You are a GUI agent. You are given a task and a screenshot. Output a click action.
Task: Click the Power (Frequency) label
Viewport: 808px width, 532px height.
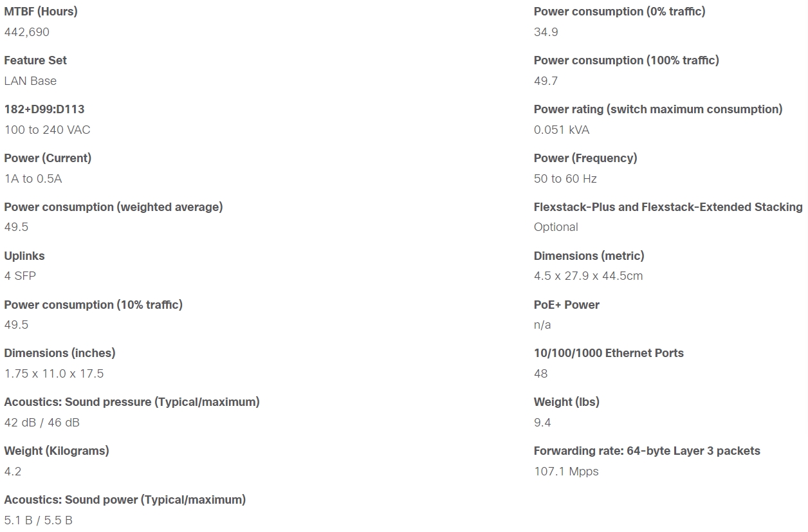coord(585,158)
